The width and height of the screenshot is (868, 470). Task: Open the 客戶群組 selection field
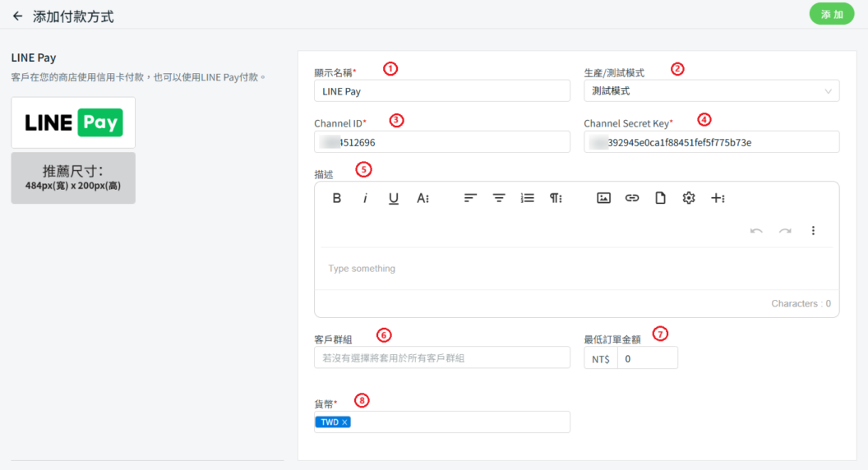point(441,357)
